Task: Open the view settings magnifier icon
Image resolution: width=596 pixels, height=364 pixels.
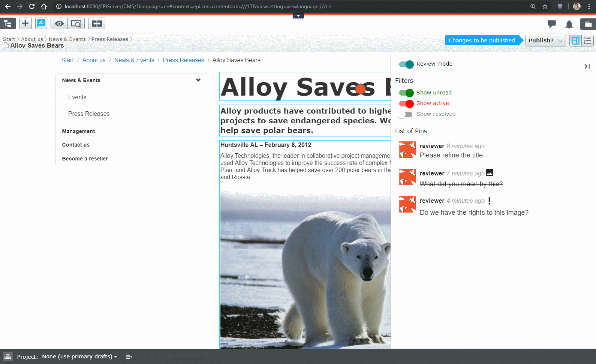Action: coord(76,24)
